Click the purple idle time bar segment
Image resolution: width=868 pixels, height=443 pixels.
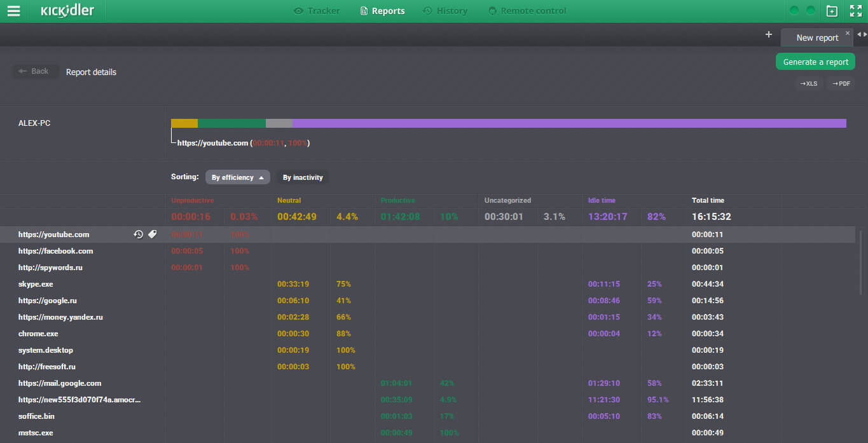coord(569,123)
